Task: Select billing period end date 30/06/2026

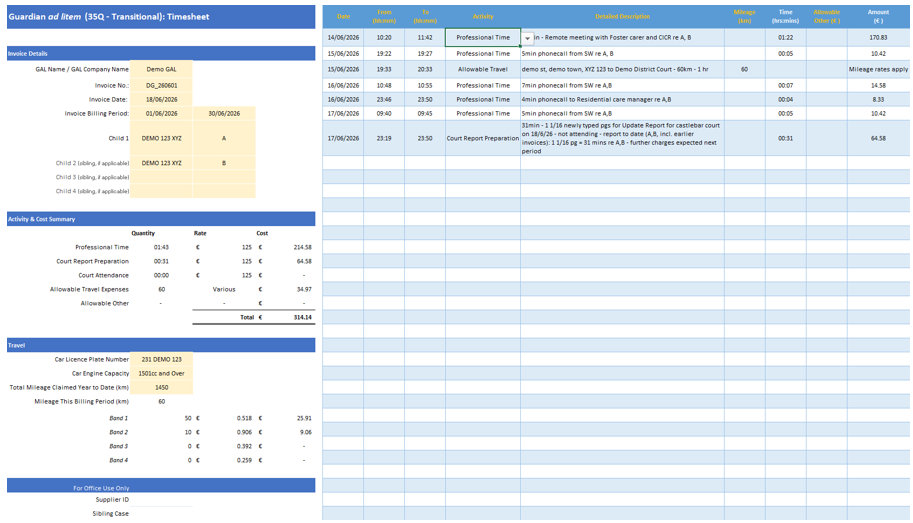Action: tap(224, 114)
